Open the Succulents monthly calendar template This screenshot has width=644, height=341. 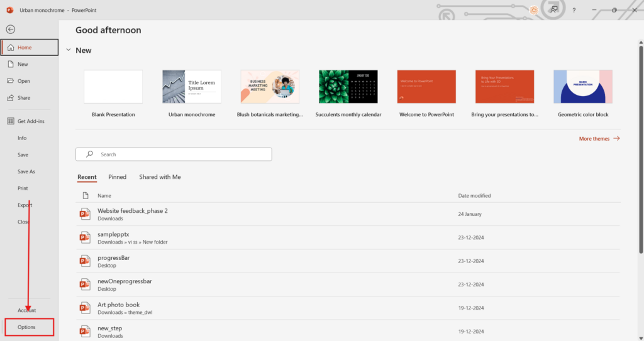pos(348,87)
